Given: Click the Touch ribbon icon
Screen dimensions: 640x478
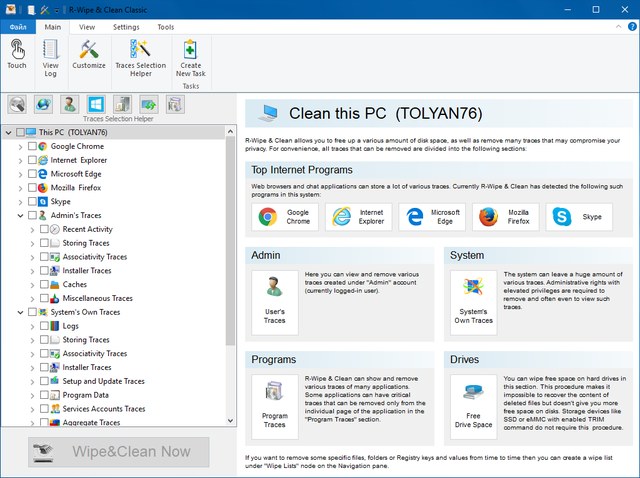Looking at the screenshot, I should (x=17, y=54).
